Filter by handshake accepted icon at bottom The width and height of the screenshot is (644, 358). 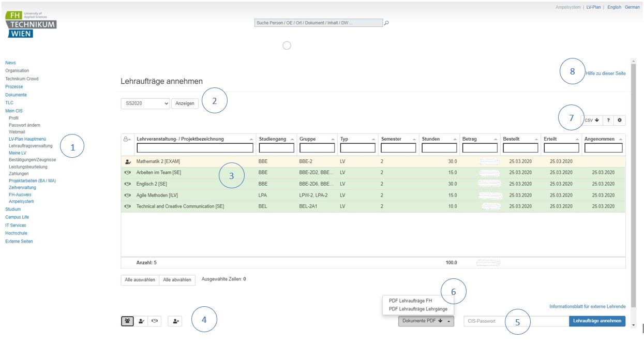tap(155, 321)
